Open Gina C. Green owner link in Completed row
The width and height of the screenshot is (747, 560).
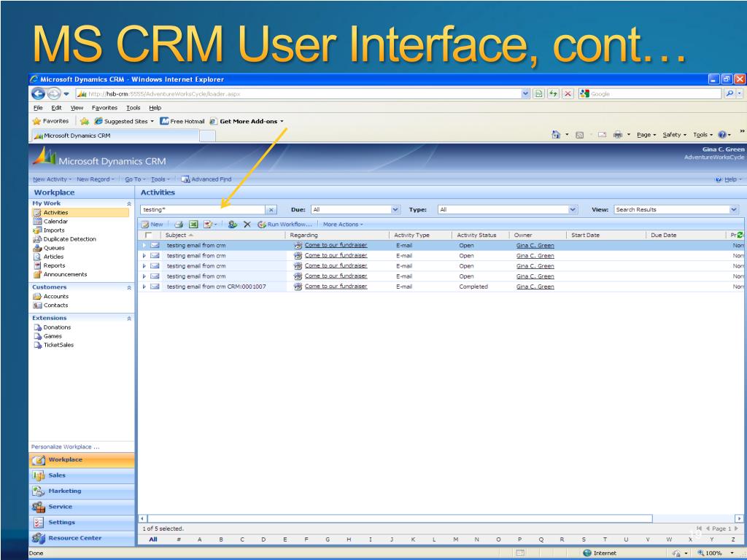pyautogui.click(x=535, y=287)
